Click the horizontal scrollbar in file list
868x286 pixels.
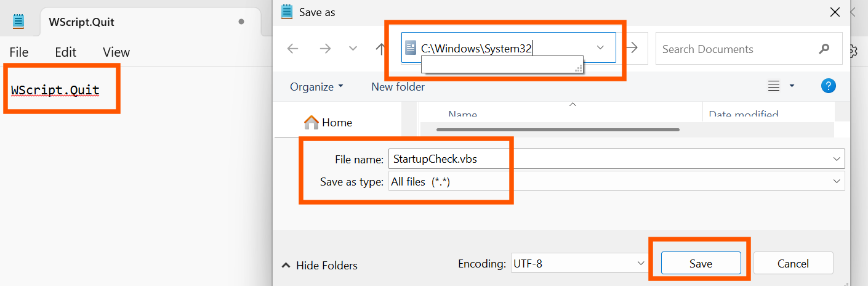(557, 129)
